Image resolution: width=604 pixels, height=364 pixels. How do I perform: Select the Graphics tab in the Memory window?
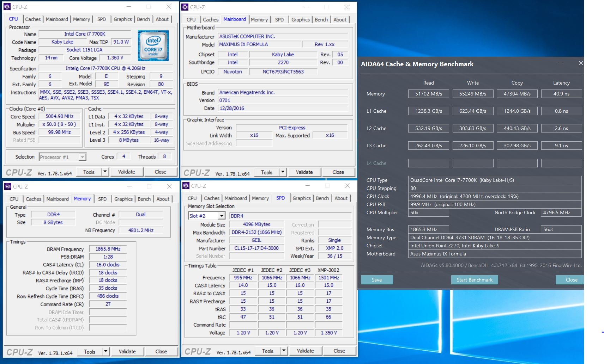click(123, 199)
